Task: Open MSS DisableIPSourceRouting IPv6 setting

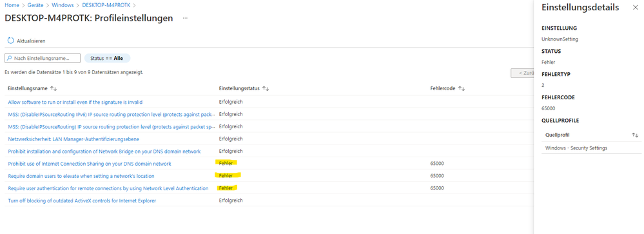Action: tap(112, 114)
